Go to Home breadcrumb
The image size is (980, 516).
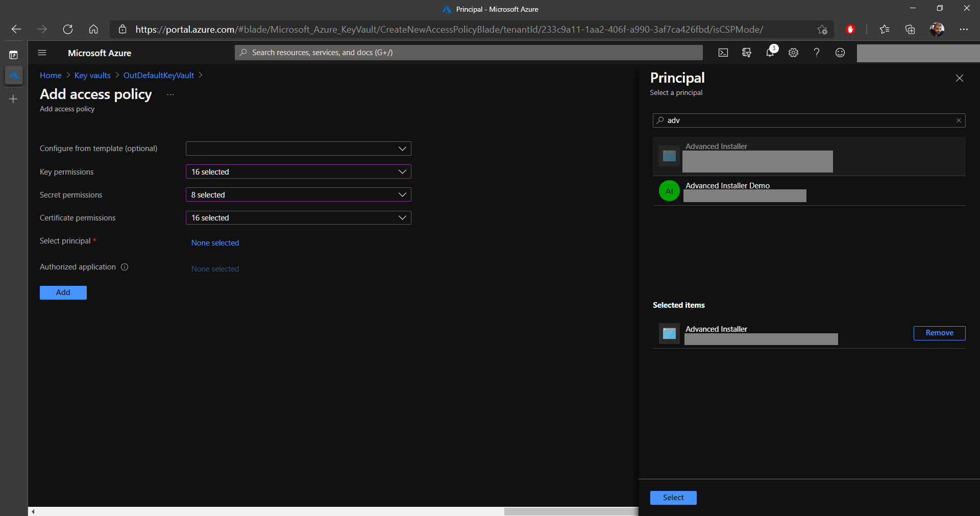(51, 76)
